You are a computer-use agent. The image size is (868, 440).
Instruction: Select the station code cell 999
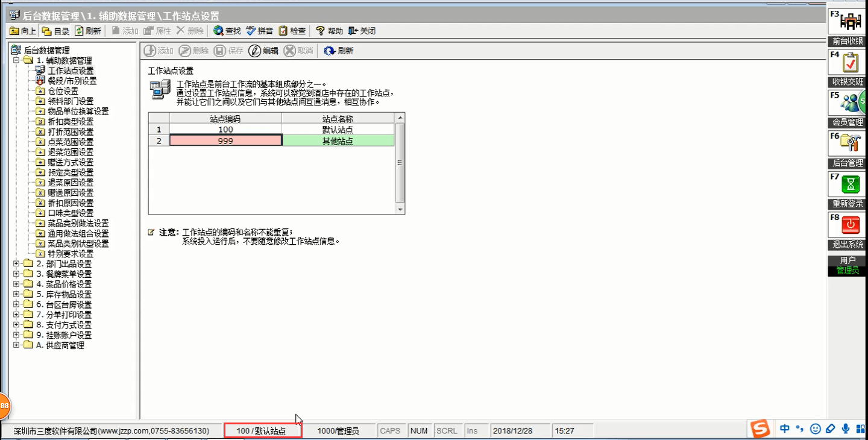(225, 140)
